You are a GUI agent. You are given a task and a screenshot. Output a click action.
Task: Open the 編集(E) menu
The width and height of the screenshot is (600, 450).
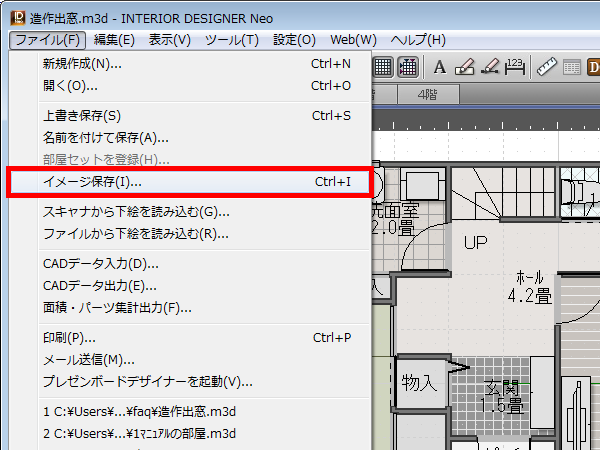(114, 40)
